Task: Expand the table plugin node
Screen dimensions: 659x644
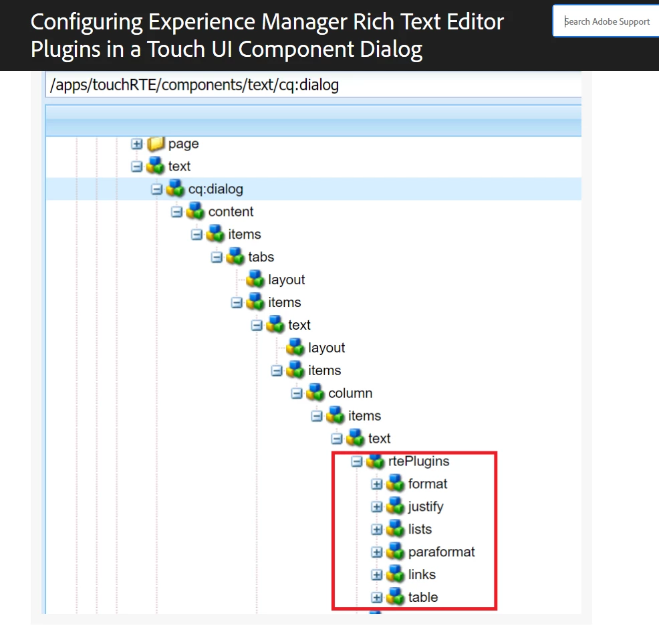Action: (376, 598)
